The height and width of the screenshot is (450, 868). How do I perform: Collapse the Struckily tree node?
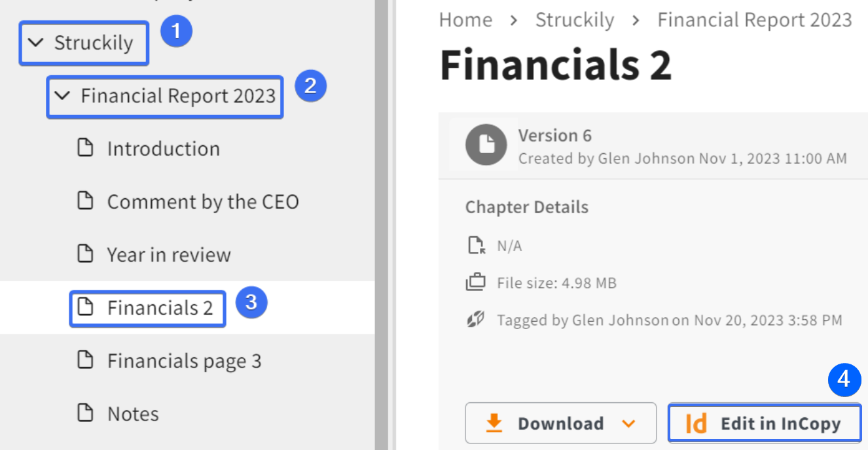pos(36,43)
